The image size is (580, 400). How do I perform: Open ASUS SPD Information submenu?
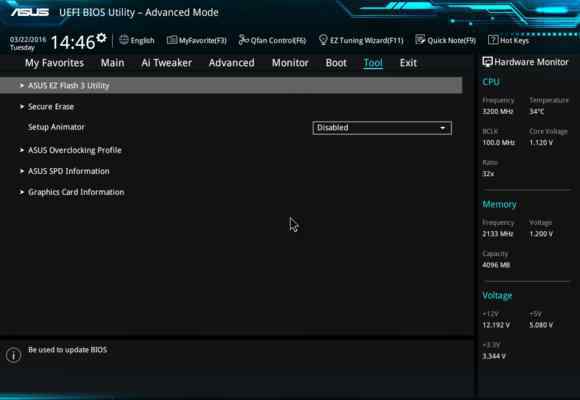69,171
